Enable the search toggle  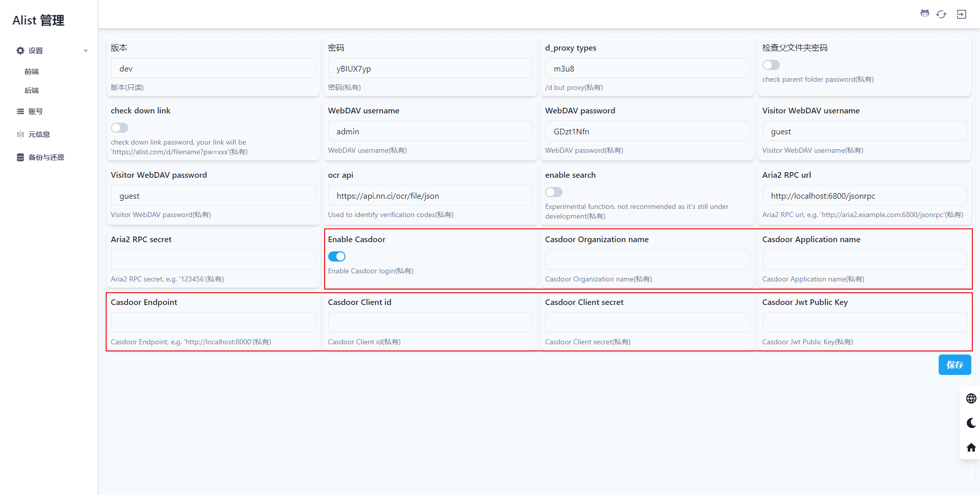pos(553,192)
